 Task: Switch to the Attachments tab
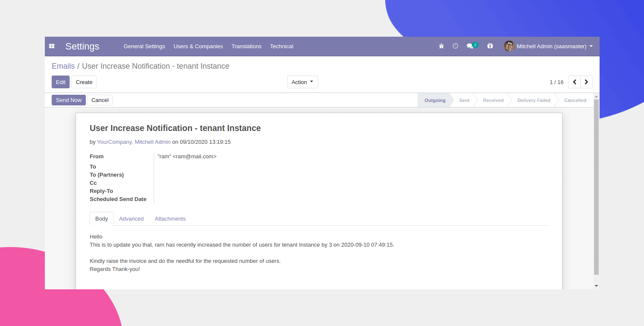point(170,218)
